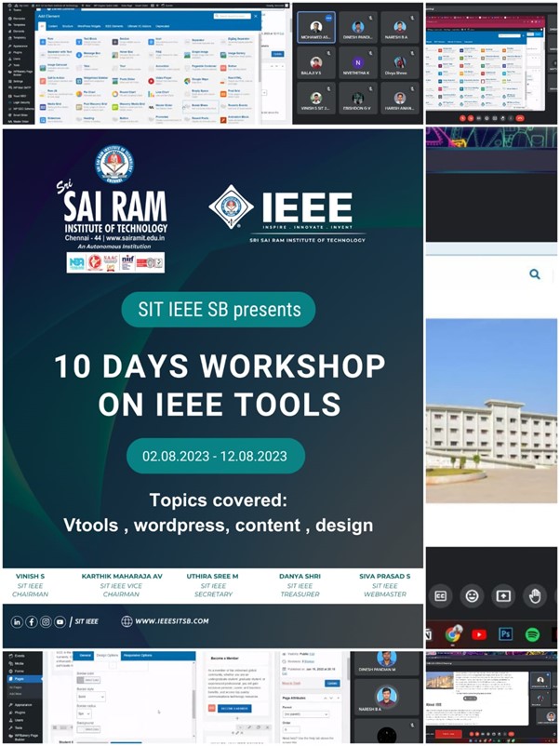The width and height of the screenshot is (560, 746).
Task: Click the red end call button
Action: point(521,118)
